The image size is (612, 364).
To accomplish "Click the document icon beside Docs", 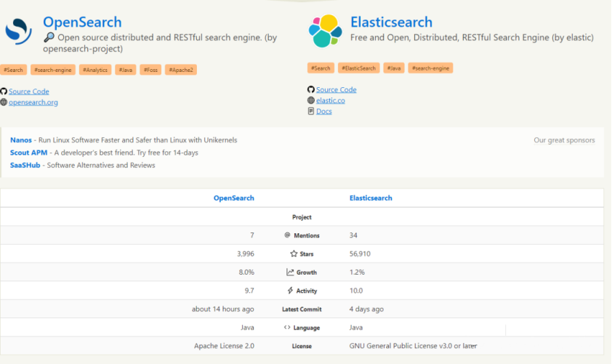I will (311, 111).
